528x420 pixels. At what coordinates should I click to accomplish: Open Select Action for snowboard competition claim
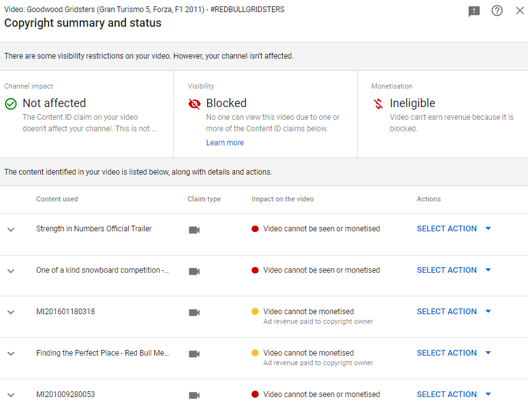454,270
